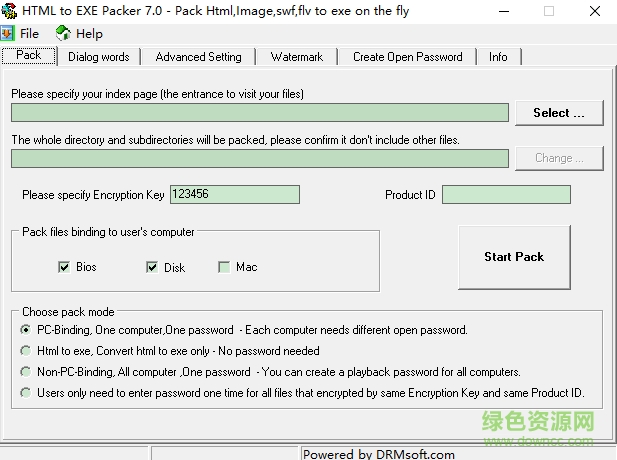This screenshot has width=617, height=460.
Task: Focus the Product ID field
Action: pyautogui.click(x=506, y=195)
